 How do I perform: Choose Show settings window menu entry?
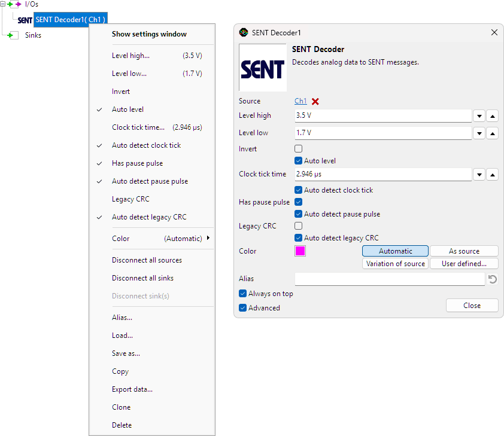point(152,34)
